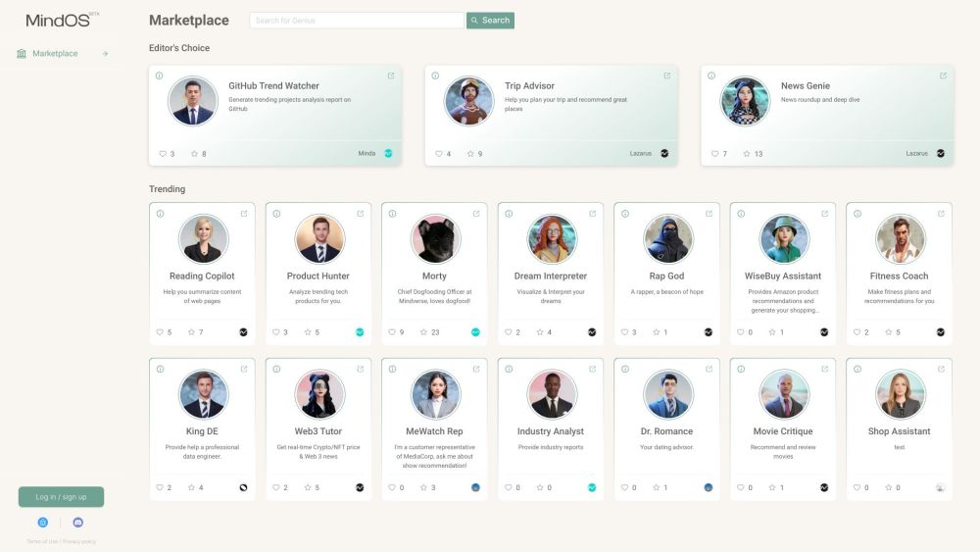Click the Dream Interpreter avatar thumbnail
The width and height of the screenshot is (980, 552).
tap(552, 239)
